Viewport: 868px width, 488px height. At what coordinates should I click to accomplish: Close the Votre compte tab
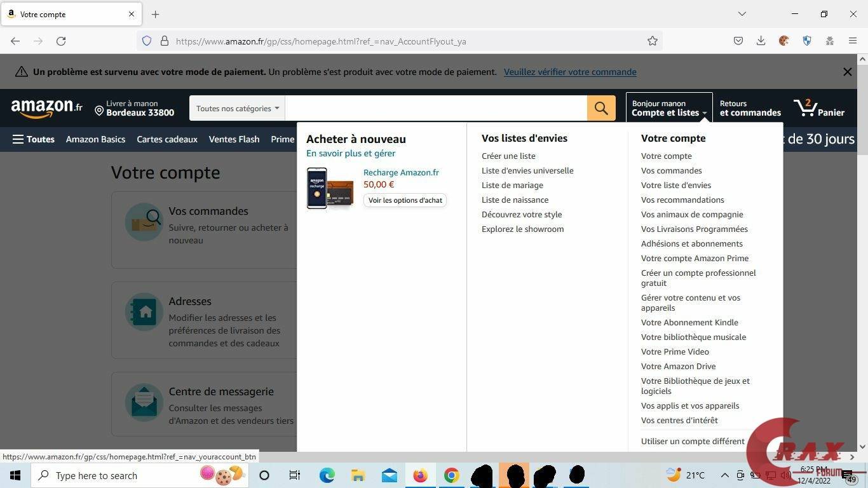point(132,14)
